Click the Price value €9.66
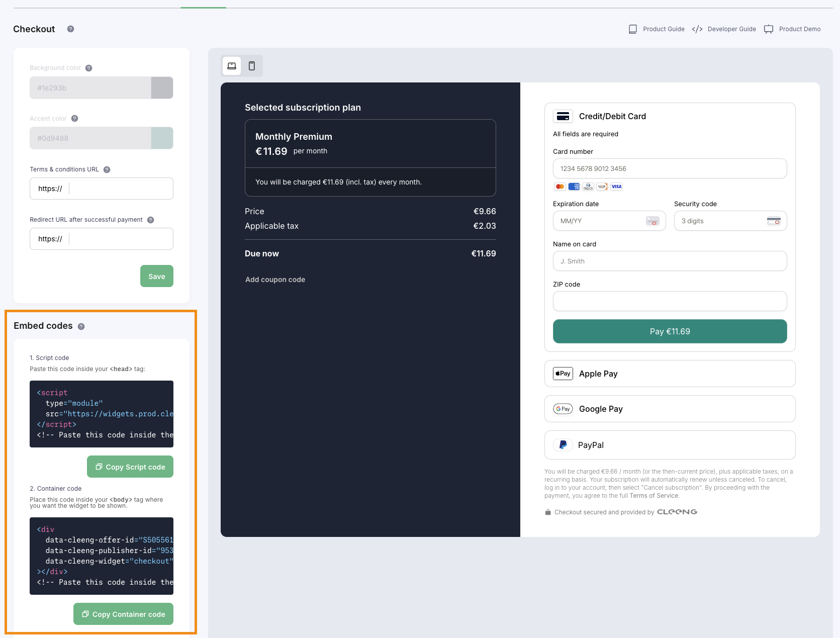Viewport: 840px width, 638px height. point(485,212)
